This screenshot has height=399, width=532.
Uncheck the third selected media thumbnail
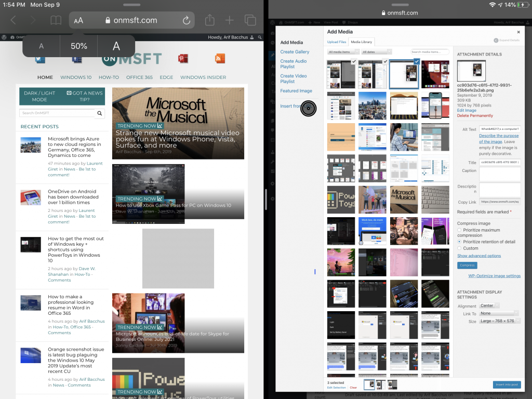tap(417, 62)
